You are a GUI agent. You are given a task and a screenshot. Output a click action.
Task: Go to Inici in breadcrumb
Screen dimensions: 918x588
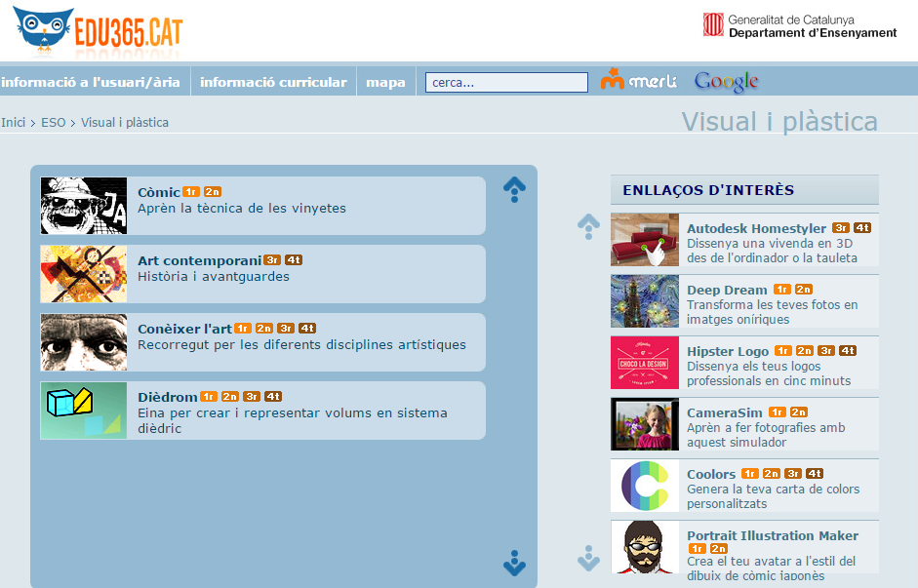click(x=14, y=123)
